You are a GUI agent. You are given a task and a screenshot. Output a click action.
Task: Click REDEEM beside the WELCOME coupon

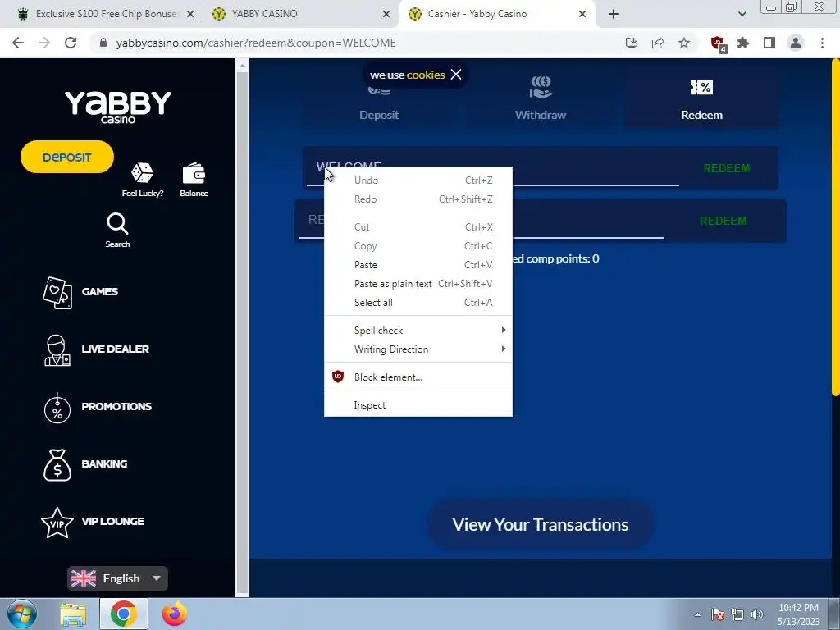pyautogui.click(x=727, y=168)
